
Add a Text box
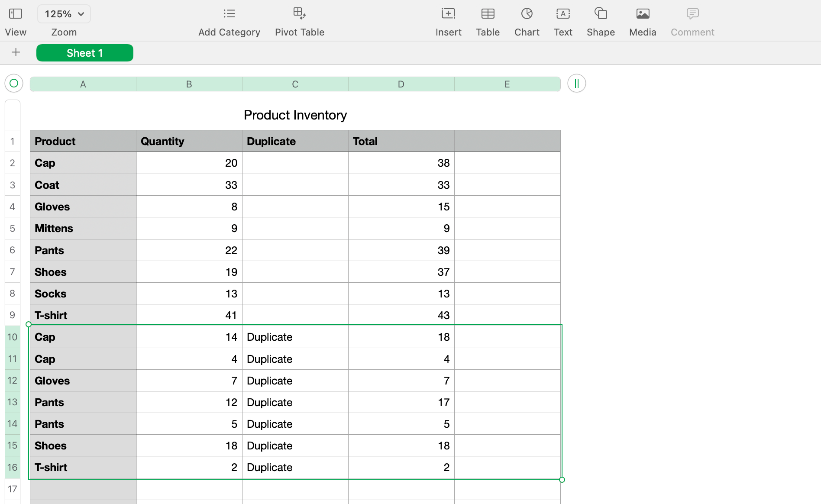click(x=562, y=13)
